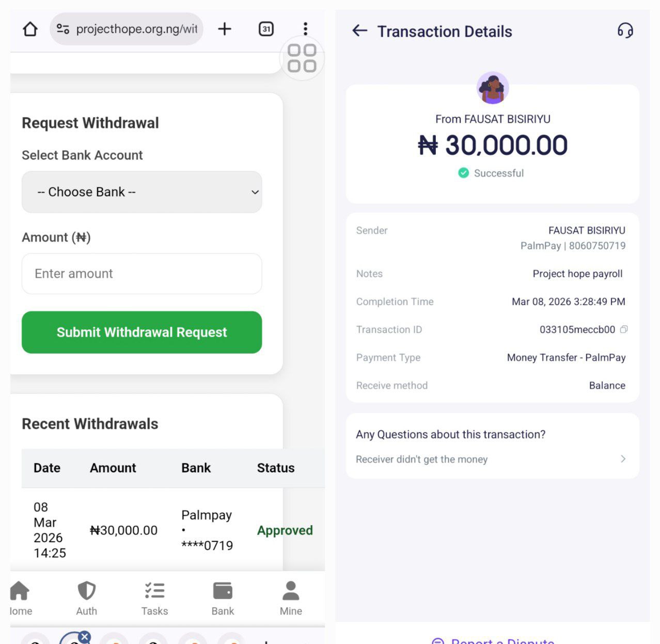Open the 'Receiver didn't get the money' chevron
Image resolution: width=660 pixels, height=644 pixels.
coord(623,459)
